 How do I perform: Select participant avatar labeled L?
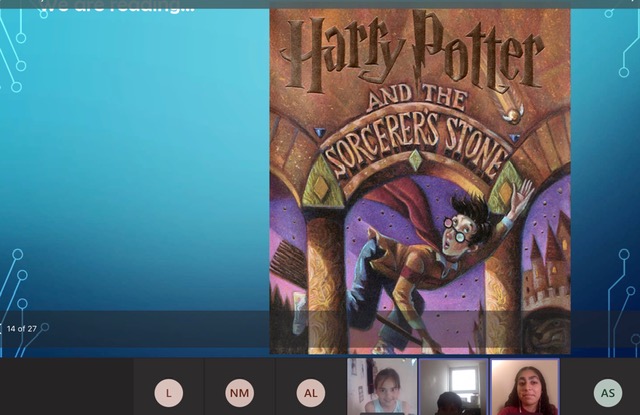pyautogui.click(x=169, y=393)
